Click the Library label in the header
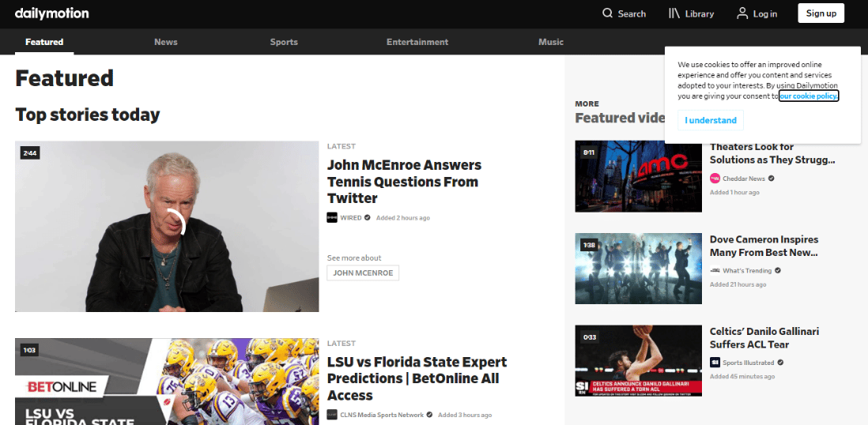The height and width of the screenshot is (425, 868). coord(700,14)
